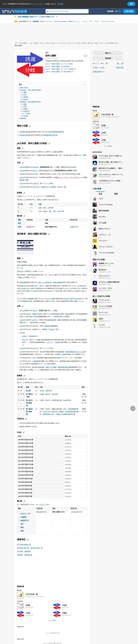Open つきのわ駅 link in table

pyautogui.click(x=75, y=512)
